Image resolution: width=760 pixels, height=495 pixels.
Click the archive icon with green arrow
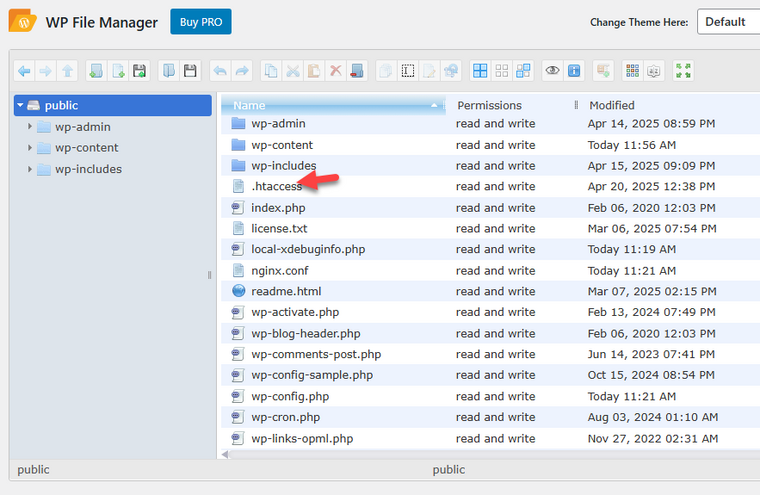click(x=603, y=71)
